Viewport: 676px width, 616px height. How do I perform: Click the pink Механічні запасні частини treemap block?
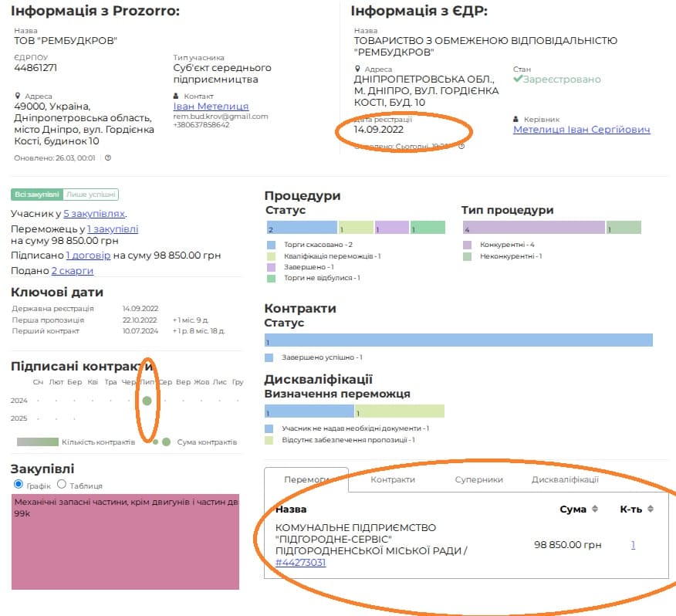[x=127, y=540]
